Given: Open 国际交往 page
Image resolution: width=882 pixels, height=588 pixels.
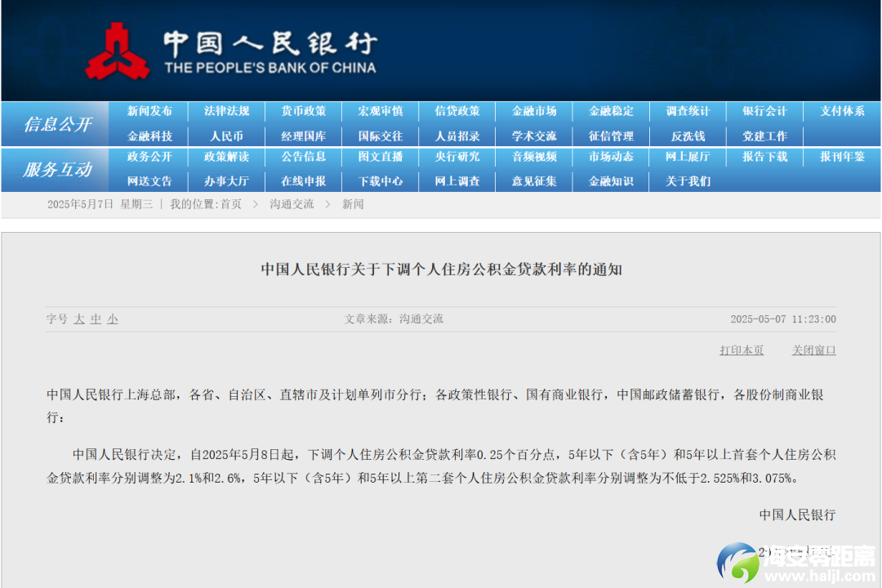Looking at the screenshot, I should pyautogui.click(x=381, y=136).
